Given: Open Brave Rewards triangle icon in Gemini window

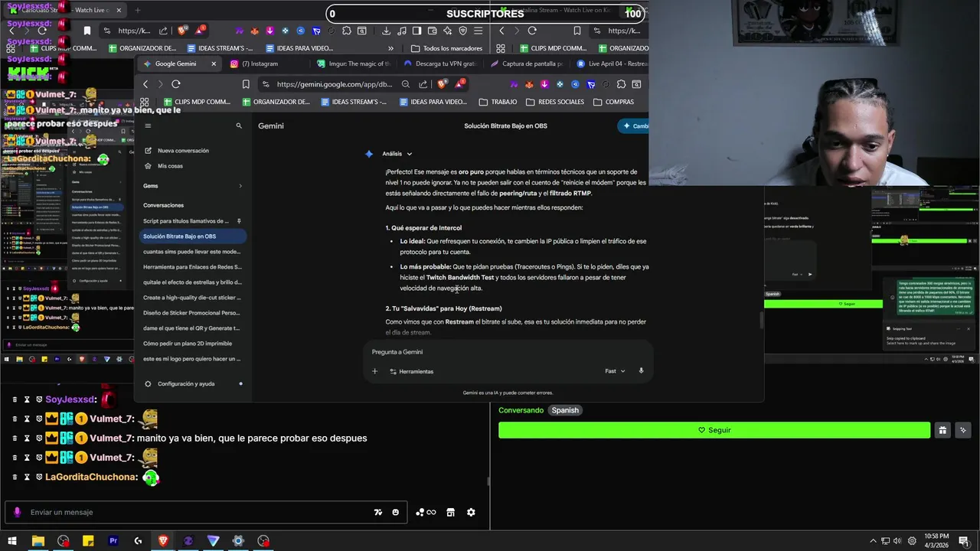Looking at the screenshot, I should pos(460,84).
